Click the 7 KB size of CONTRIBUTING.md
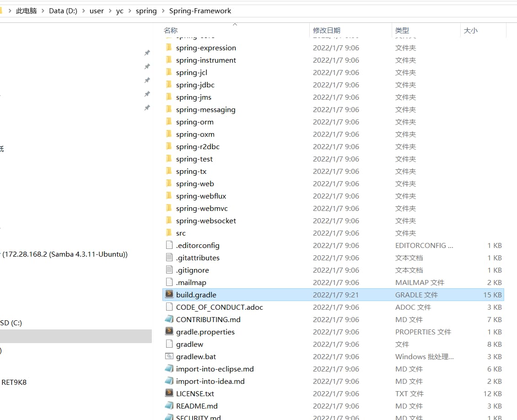 click(494, 319)
